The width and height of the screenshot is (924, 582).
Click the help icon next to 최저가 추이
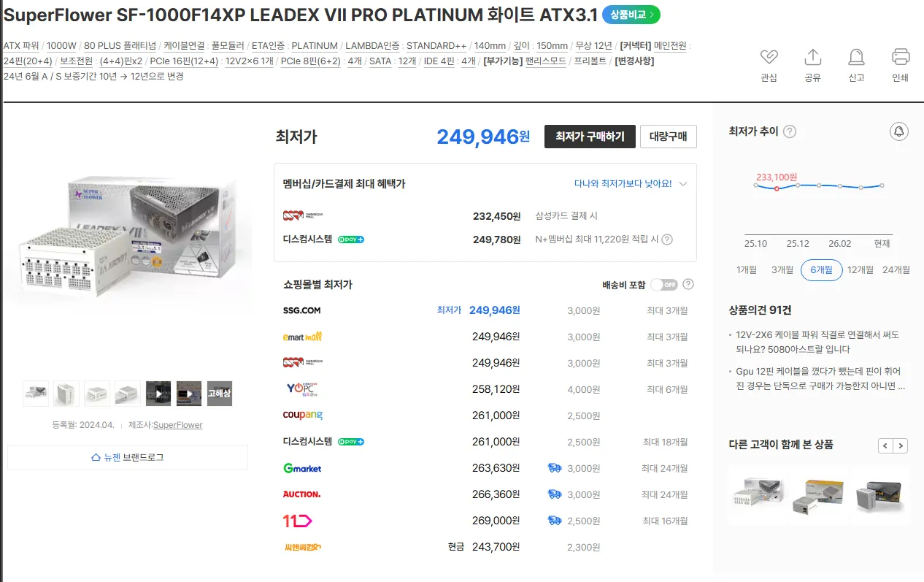790,131
